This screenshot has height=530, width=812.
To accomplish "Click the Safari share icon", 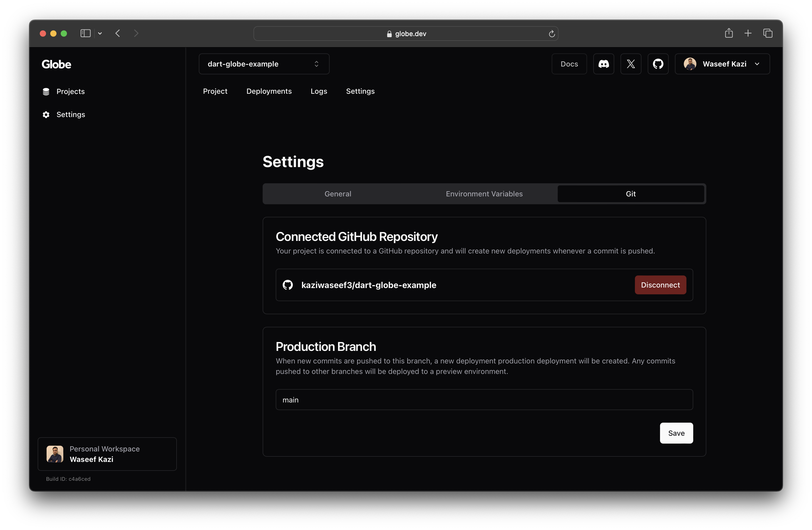I will [729, 33].
